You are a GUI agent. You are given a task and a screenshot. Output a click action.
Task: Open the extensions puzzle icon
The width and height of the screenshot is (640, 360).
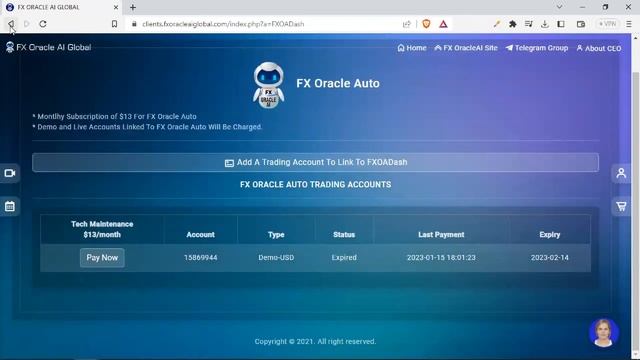pos(513,24)
